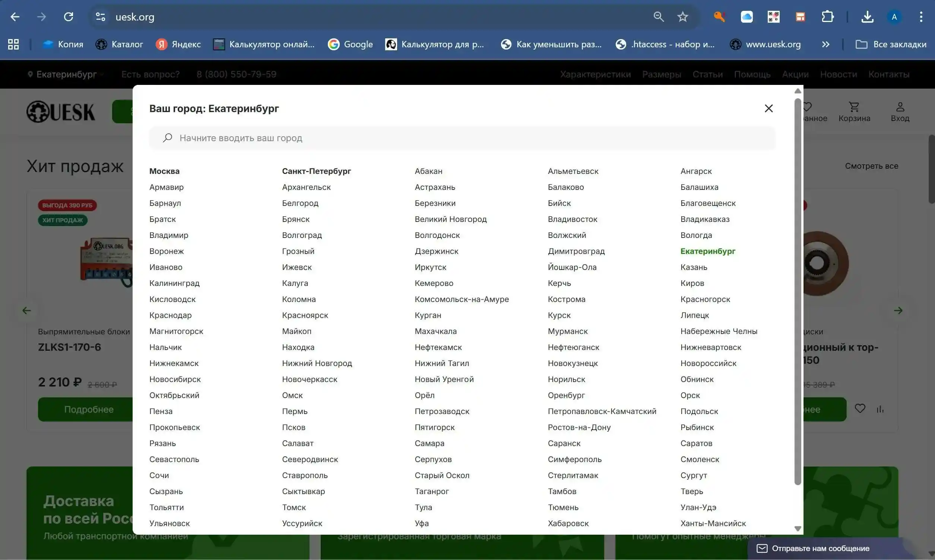Click the apps grid icon in bookmarks bar
This screenshot has width=935, height=560.
(x=13, y=45)
